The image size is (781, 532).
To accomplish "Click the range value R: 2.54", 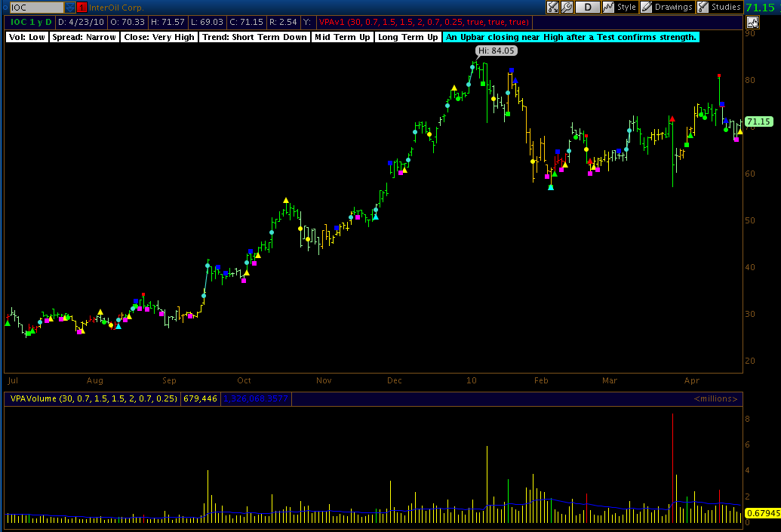I will pyautogui.click(x=283, y=22).
